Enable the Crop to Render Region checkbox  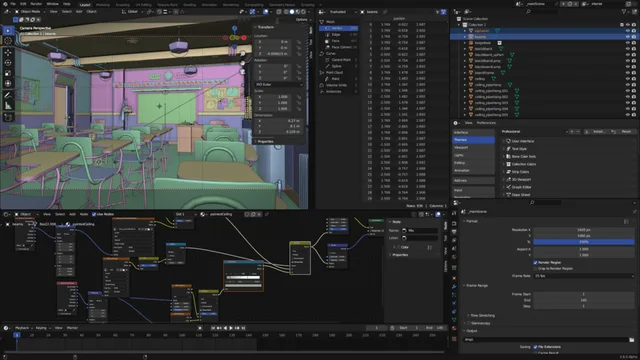(x=535, y=269)
